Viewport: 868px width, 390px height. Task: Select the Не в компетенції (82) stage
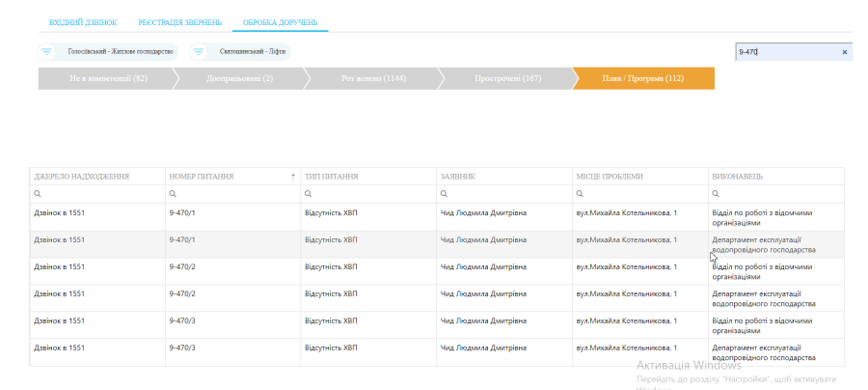[108, 78]
